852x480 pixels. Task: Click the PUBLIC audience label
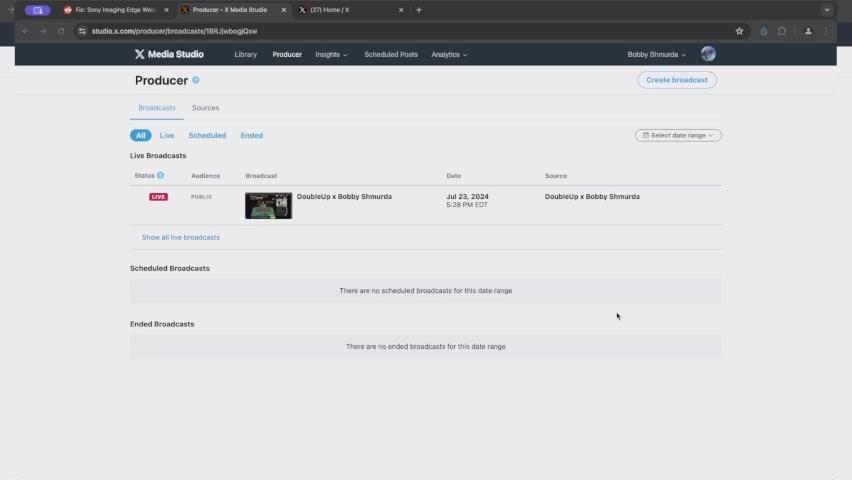pyautogui.click(x=201, y=197)
